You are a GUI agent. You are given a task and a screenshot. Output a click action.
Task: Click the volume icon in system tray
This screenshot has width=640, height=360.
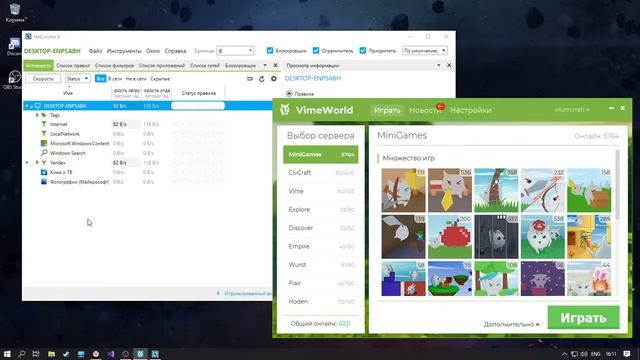coord(584,354)
